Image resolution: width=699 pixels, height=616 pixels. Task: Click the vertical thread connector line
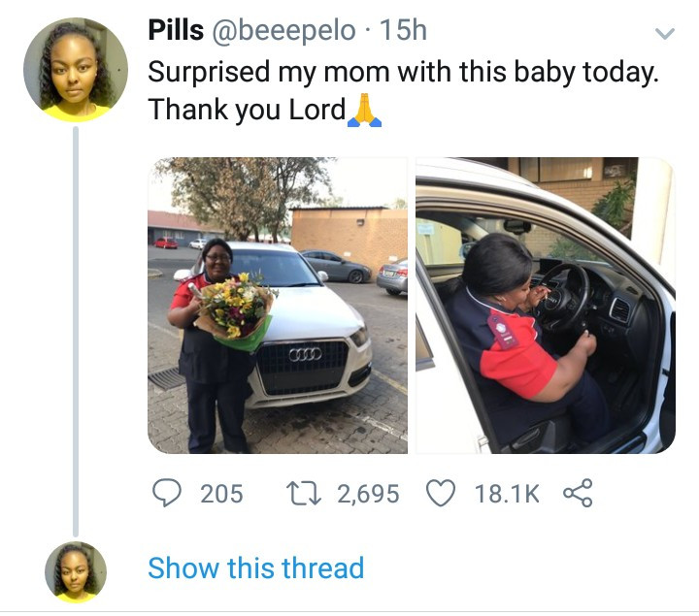click(76, 332)
